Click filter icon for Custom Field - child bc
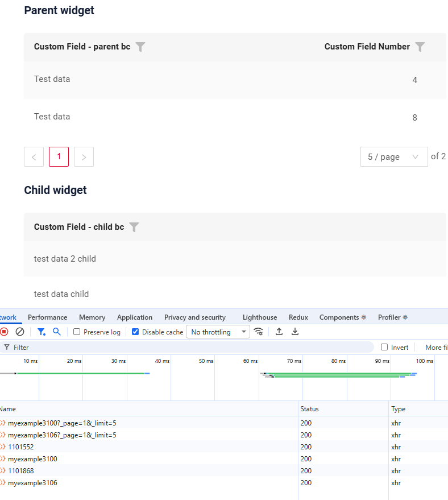448x500 pixels. coord(134,227)
